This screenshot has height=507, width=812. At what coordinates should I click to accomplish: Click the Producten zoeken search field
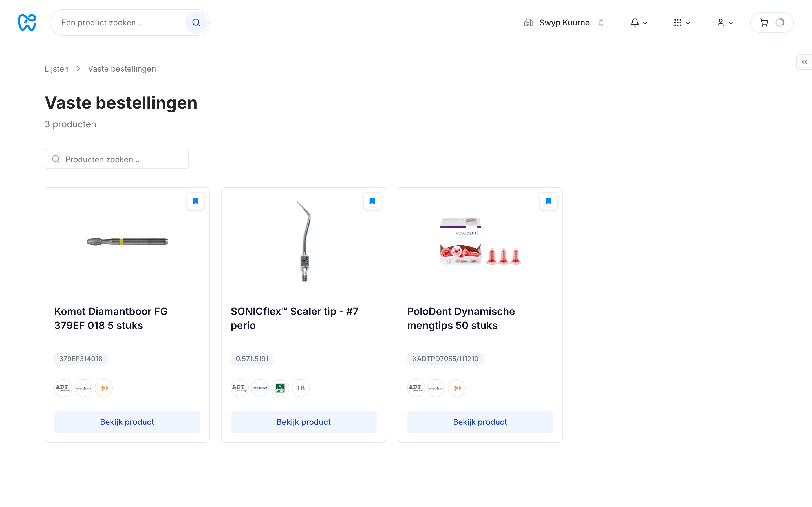click(x=117, y=159)
